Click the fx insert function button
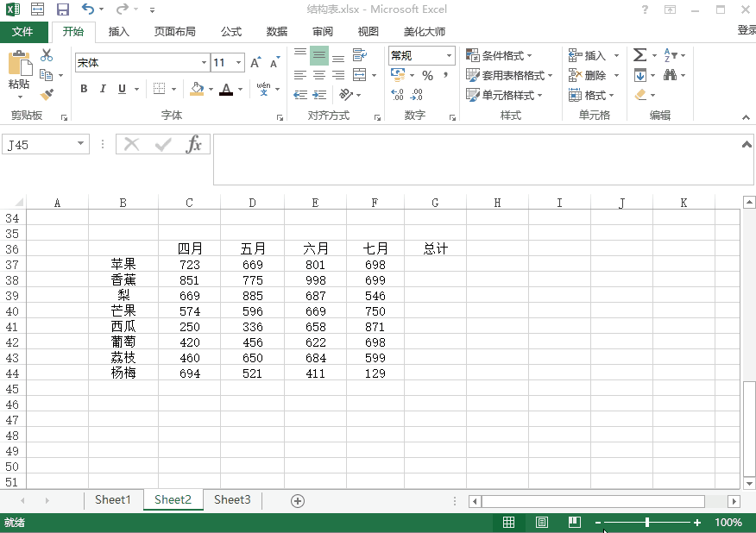This screenshot has height=533, width=756. (x=193, y=144)
